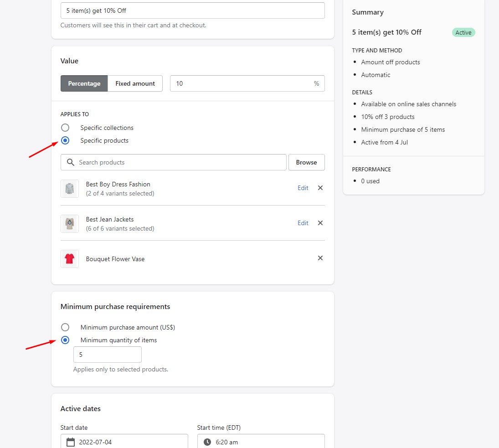Click '(2 of 4 variants selected)' text
This screenshot has height=448, width=499.
click(x=120, y=193)
